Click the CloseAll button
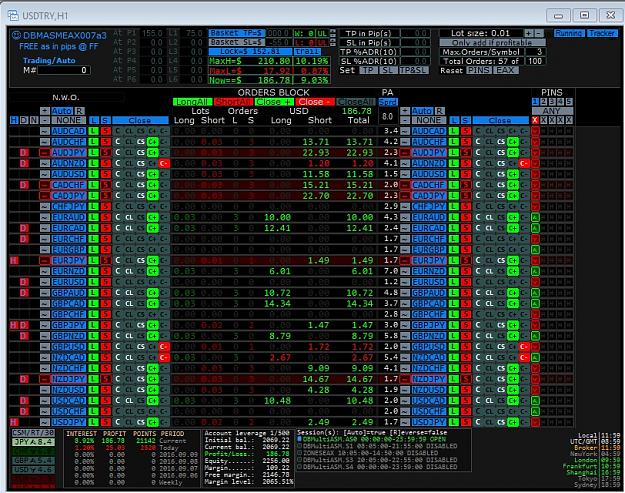 point(356,102)
